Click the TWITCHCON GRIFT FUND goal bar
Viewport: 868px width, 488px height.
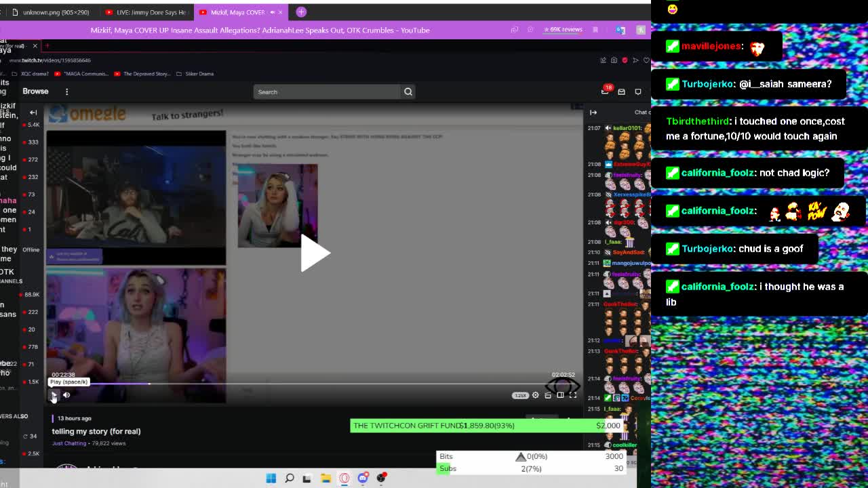(487, 426)
